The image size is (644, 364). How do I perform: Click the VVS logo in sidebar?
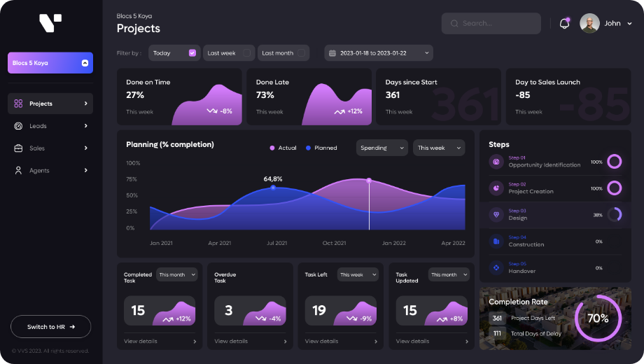pyautogui.click(x=50, y=23)
